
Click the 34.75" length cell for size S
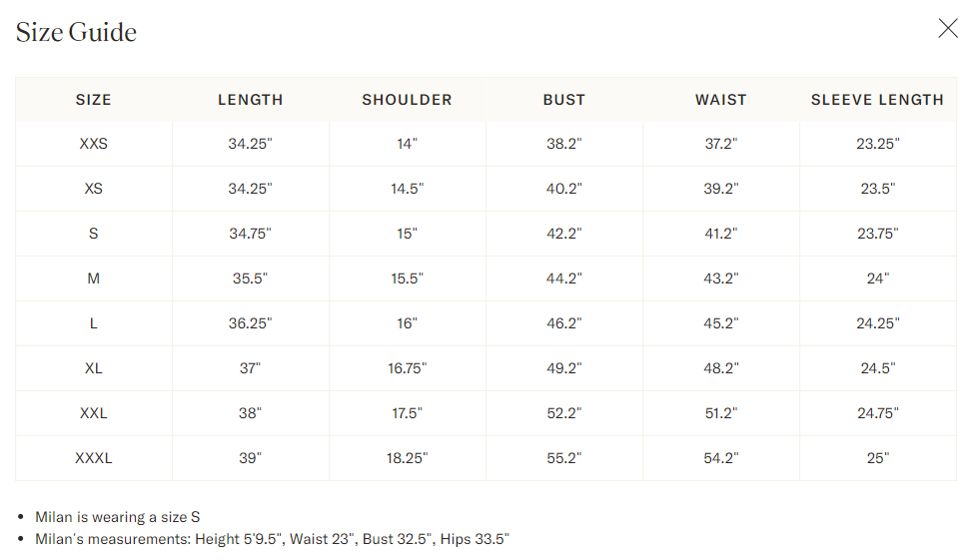tap(250, 234)
